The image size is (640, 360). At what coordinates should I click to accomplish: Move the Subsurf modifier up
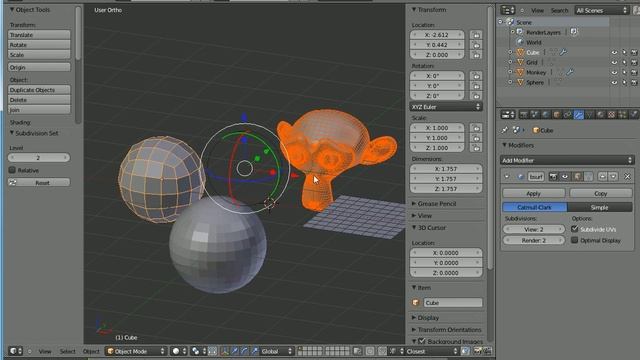[602, 176]
